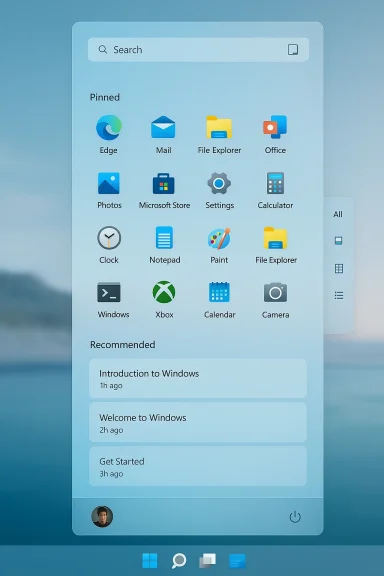This screenshot has height=576, width=384.
Task: Launch the Photos app
Action: (109, 183)
